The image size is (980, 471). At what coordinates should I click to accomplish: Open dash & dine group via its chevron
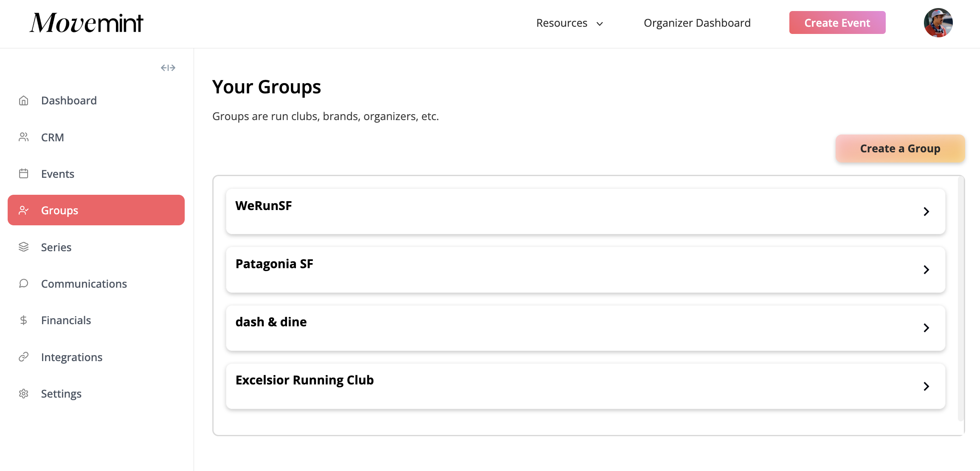(926, 328)
